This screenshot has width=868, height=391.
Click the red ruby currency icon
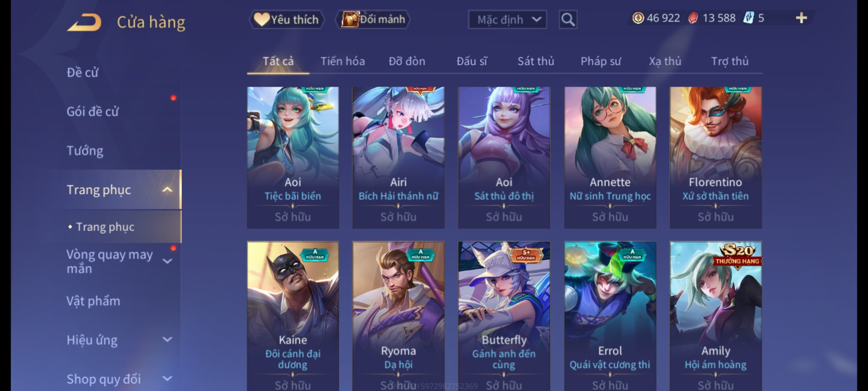[693, 18]
